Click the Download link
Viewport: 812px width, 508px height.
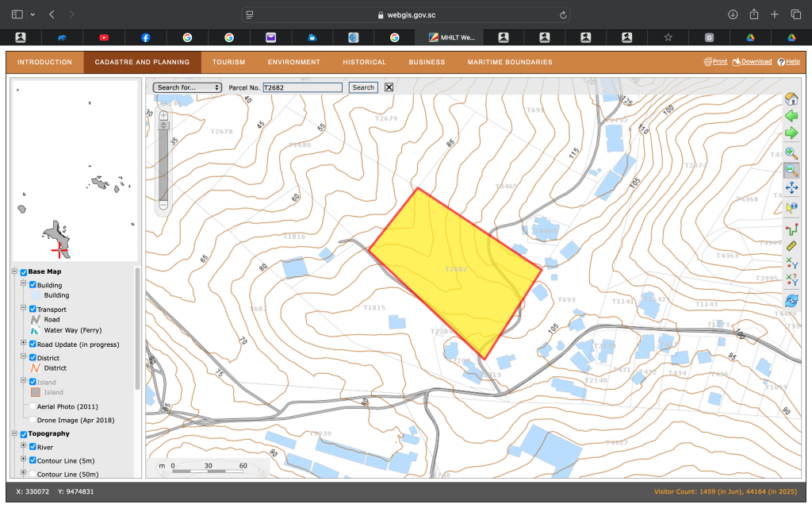(x=752, y=62)
